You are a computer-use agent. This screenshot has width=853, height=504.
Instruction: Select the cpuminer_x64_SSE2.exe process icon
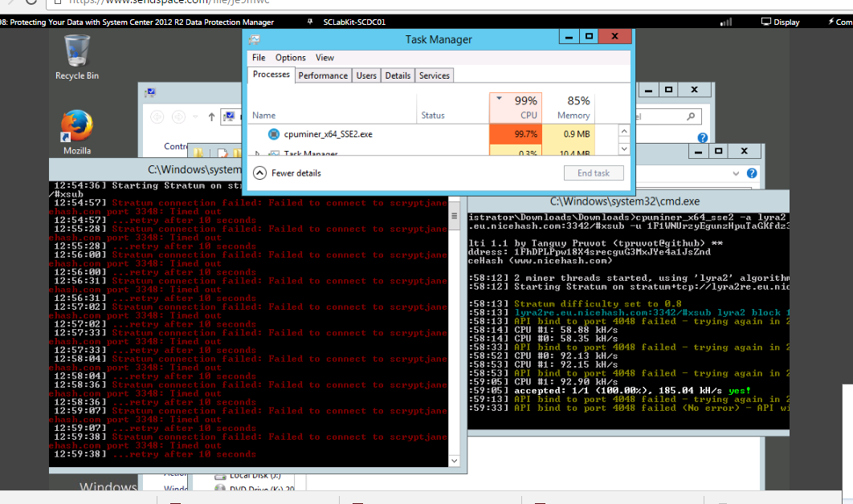point(274,134)
